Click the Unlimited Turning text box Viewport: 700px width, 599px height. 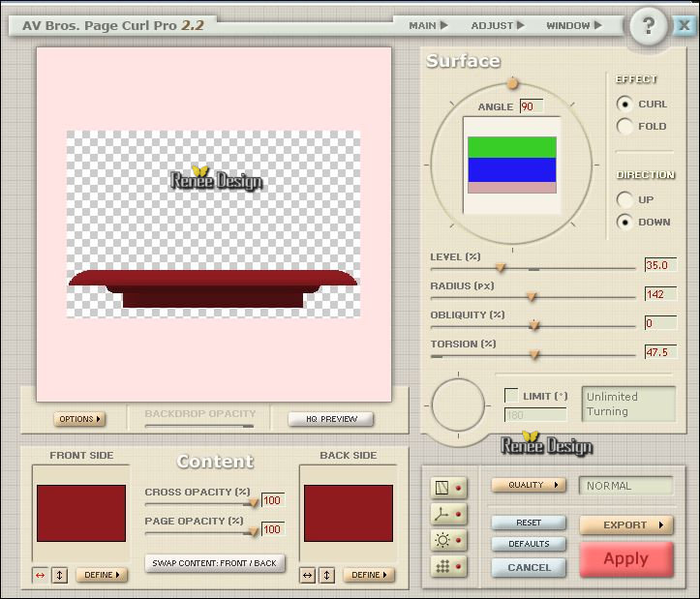[x=628, y=404]
